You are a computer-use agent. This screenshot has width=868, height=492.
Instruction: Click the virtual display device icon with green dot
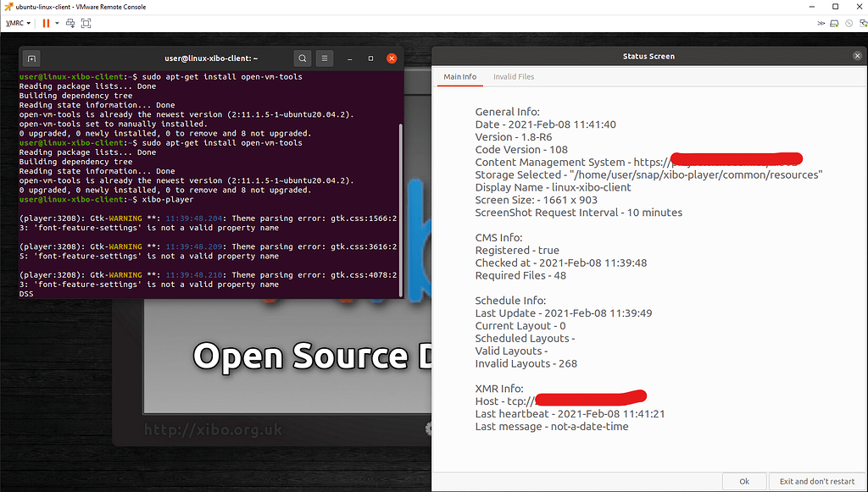pos(834,23)
